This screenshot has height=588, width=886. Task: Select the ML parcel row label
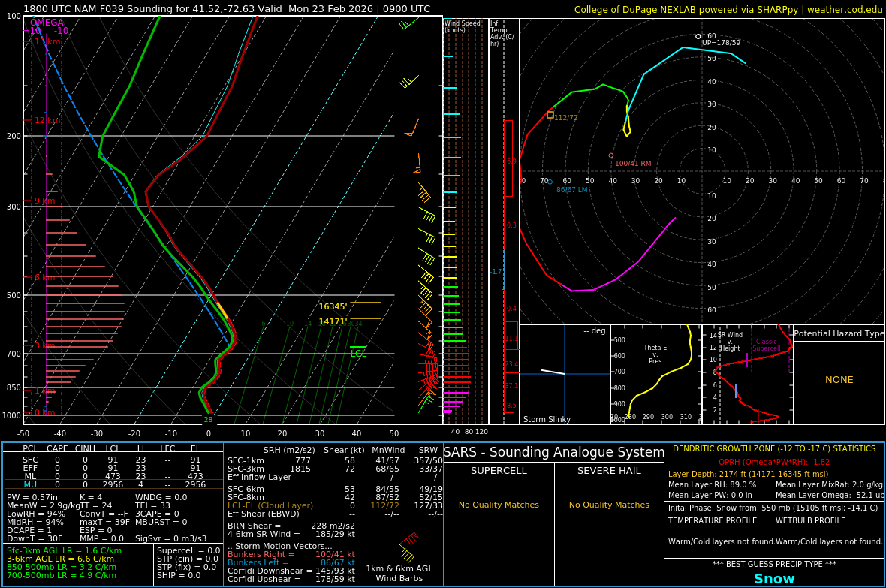[x=30, y=477]
